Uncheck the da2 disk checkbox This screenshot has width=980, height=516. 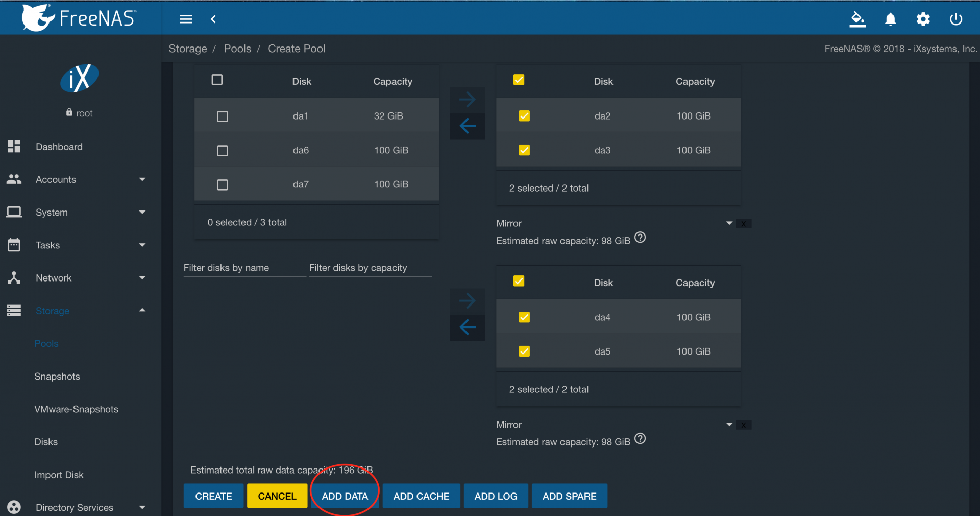coord(524,116)
